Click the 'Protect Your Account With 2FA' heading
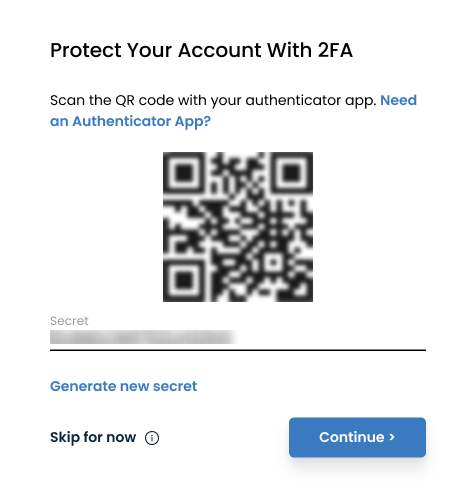This screenshot has height=488, width=476. [201, 50]
